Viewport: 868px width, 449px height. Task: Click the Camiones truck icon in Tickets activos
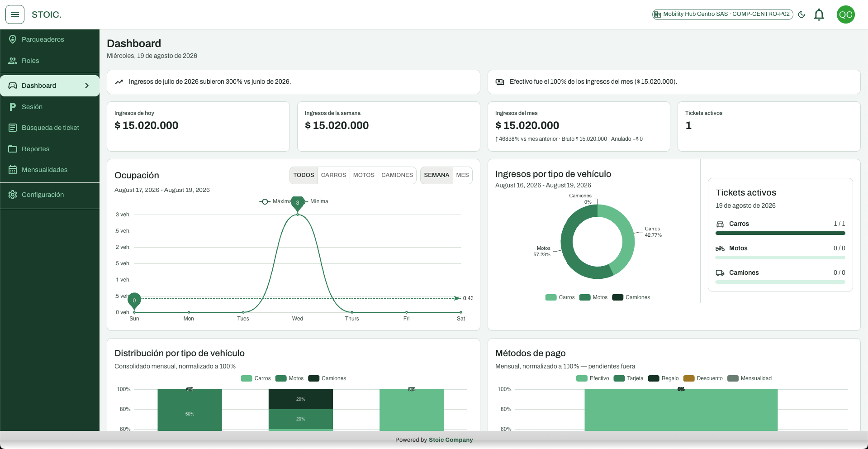[720, 273]
